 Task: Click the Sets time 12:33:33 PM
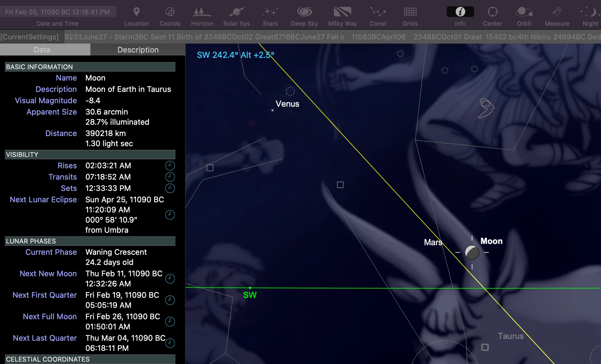108,188
